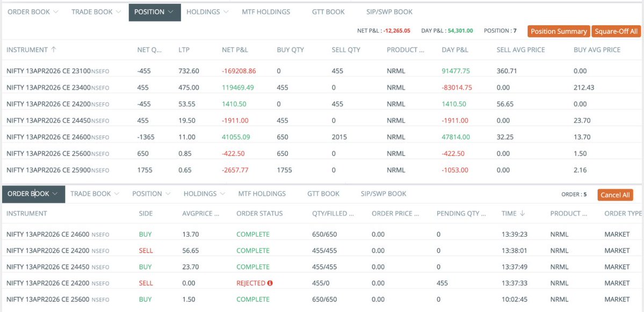Click day P&L value 91477.75
Screen dimensions: 644x312
(x=456, y=71)
